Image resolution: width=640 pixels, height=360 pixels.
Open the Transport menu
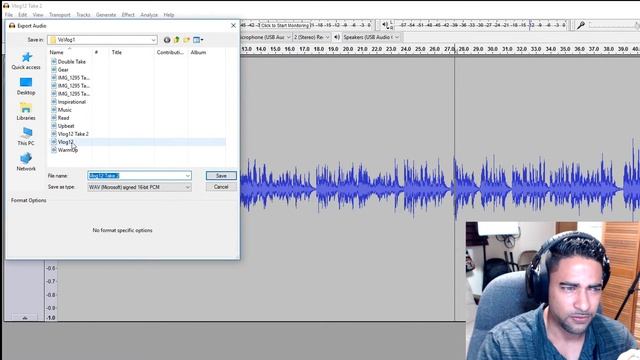[60, 15]
